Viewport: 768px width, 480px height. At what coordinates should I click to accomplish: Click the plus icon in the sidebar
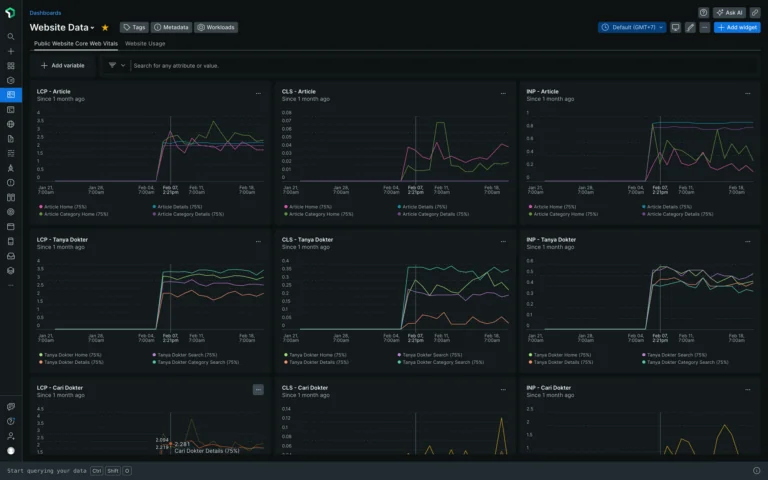[11, 51]
